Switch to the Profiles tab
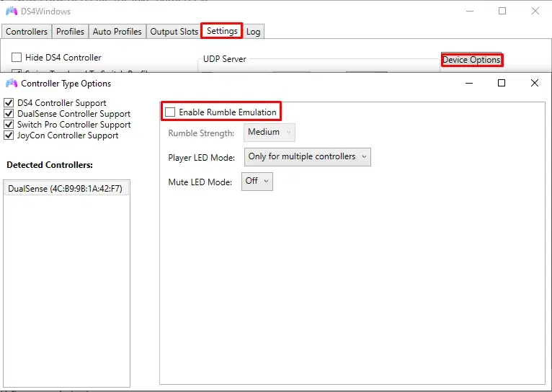This screenshot has width=552, height=392. click(x=70, y=32)
